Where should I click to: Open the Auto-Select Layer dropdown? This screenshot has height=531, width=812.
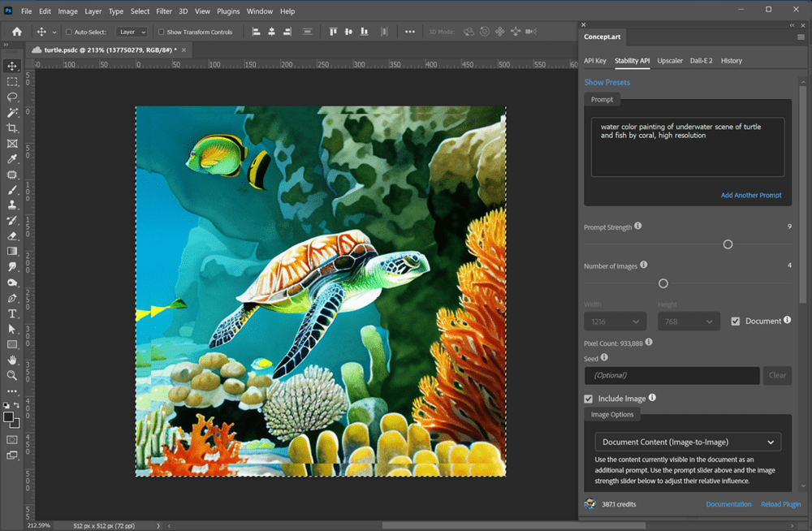(x=132, y=32)
